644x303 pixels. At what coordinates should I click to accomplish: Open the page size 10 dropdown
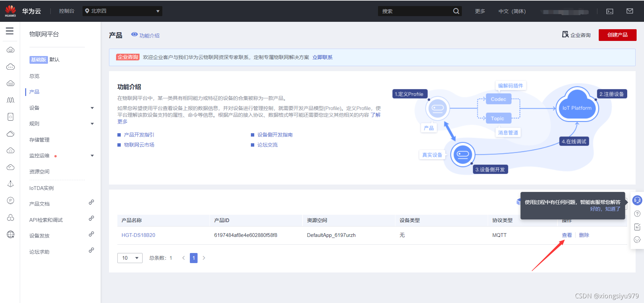click(130, 258)
